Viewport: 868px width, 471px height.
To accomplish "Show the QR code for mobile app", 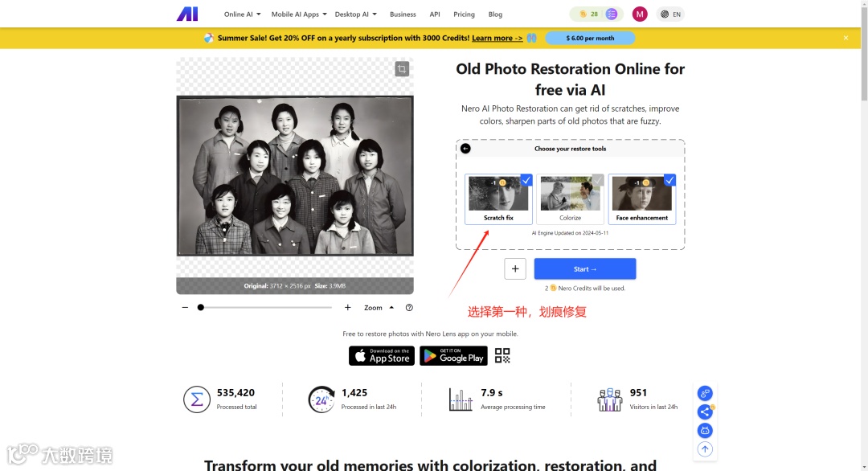I will click(x=502, y=355).
